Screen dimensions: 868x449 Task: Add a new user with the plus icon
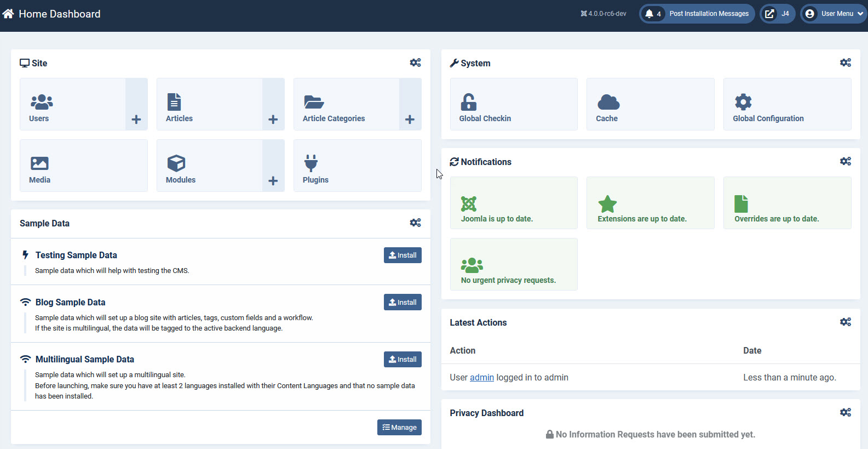coord(136,104)
